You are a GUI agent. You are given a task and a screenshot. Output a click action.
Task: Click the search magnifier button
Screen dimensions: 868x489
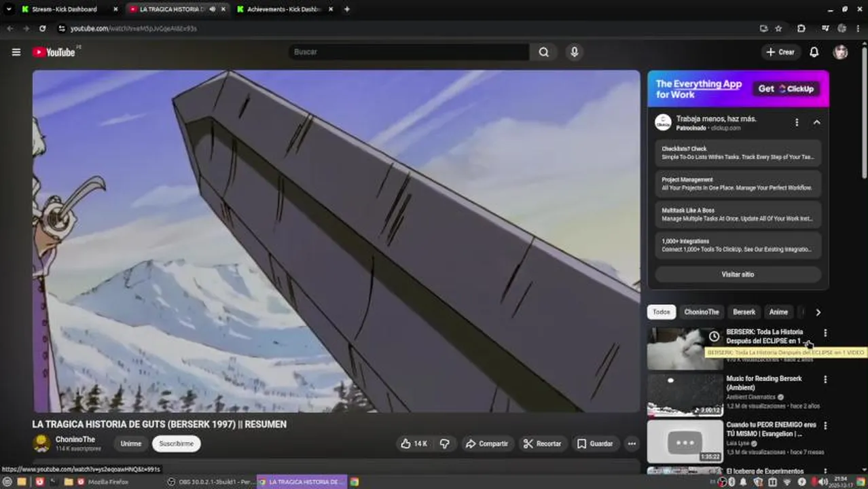point(543,52)
